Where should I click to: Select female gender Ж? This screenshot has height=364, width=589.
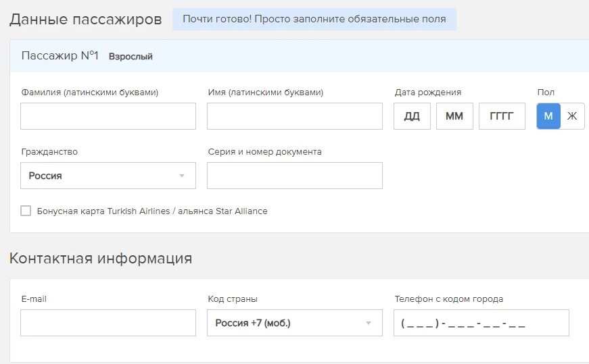pyautogui.click(x=572, y=116)
